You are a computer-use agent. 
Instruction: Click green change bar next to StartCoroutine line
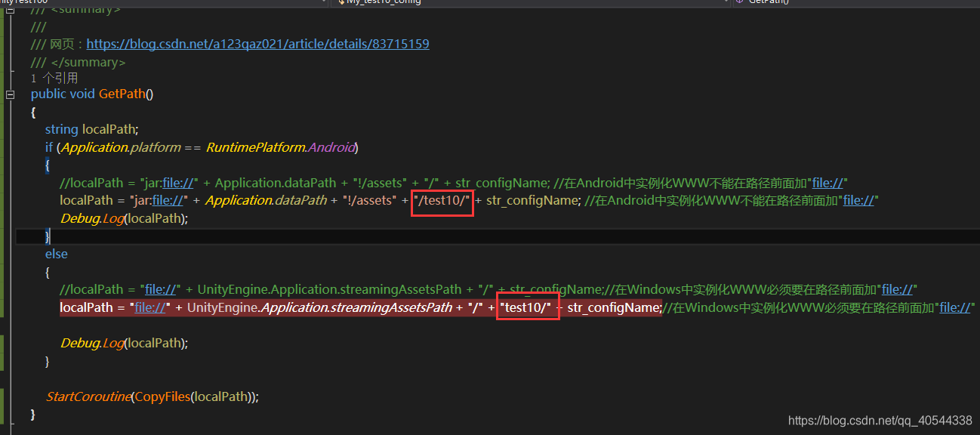(3, 396)
